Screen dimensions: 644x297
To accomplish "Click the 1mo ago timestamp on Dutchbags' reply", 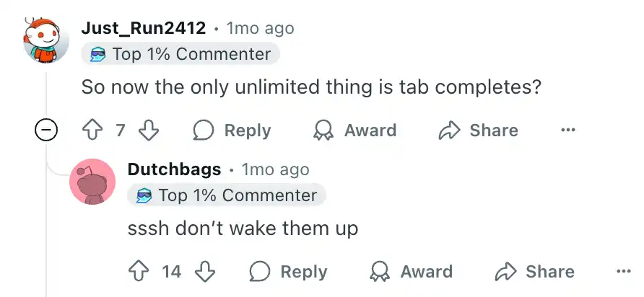I will coord(276,169).
